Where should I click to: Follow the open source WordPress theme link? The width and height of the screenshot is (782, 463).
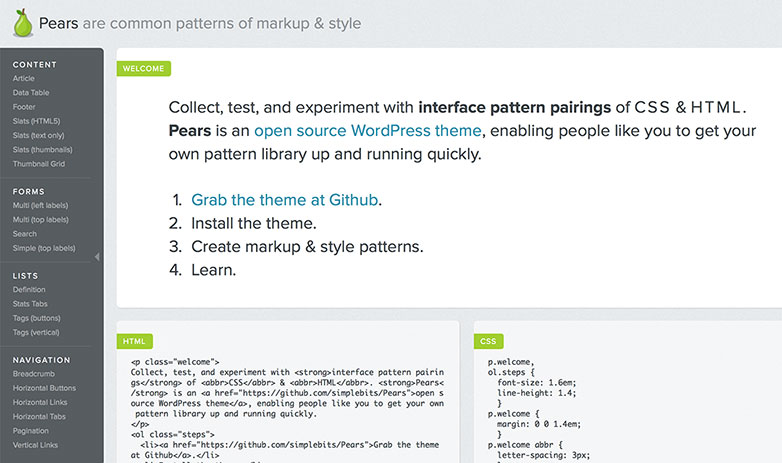pos(368,131)
